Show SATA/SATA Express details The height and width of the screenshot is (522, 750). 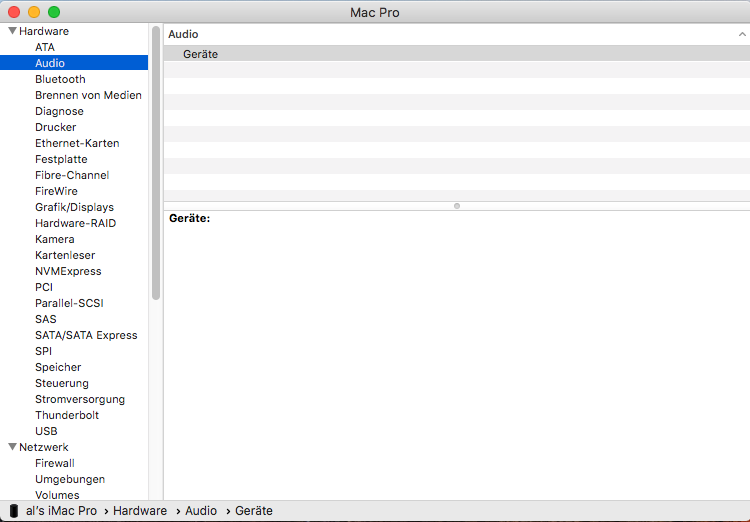86,335
